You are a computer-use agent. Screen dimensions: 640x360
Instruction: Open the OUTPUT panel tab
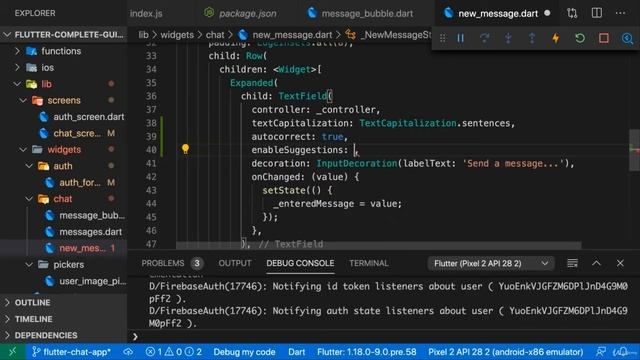coord(235,263)
